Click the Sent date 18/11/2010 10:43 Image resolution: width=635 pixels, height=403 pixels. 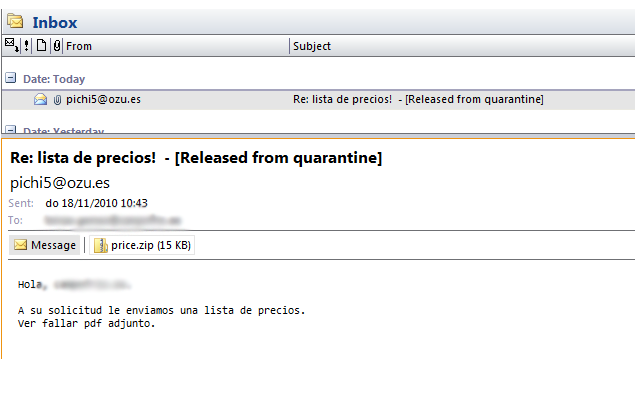coord(97,203)
